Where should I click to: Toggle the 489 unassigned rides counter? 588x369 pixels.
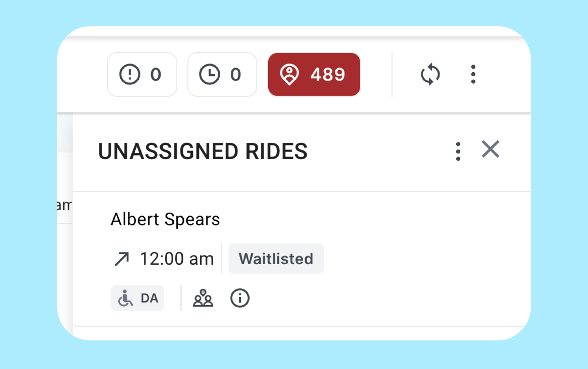click(314, 74)
